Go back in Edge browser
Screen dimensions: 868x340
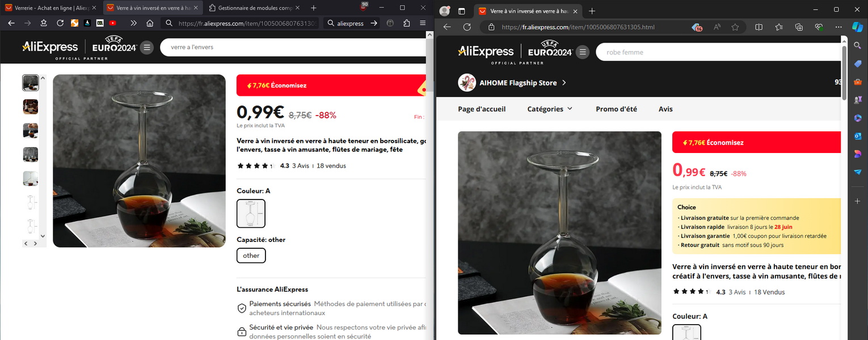click(447, 27)
